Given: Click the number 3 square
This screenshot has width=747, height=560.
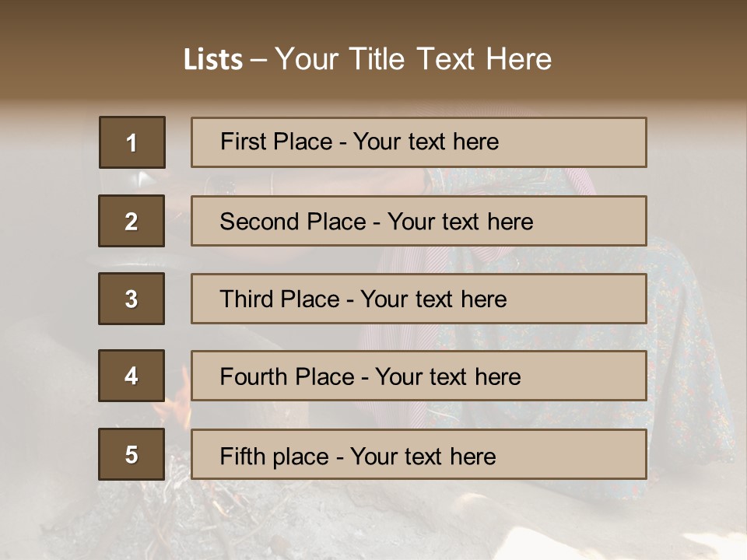Looking at the screenshot, I should click(x=132, y=299).
